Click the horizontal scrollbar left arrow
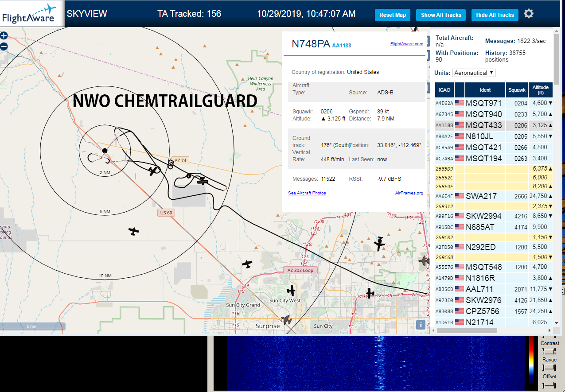The height and width of the screenshot is (392, 565). coord(433,330)
